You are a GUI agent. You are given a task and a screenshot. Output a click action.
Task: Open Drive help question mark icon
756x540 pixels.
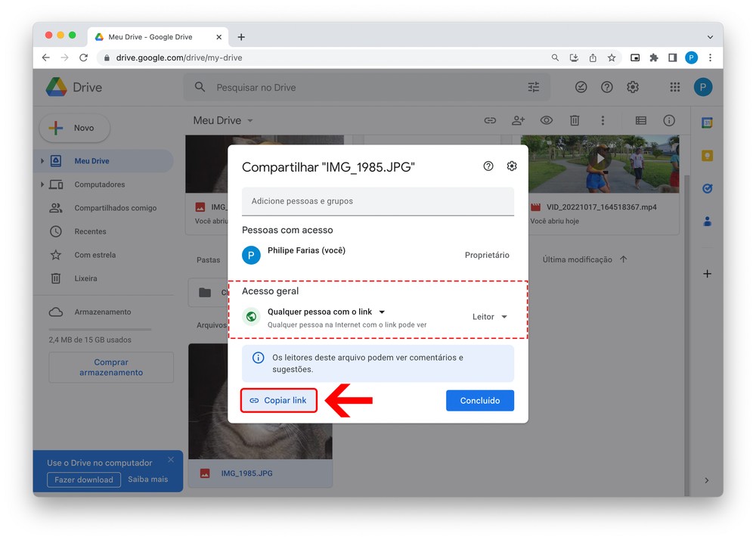[x=606, y=87]
